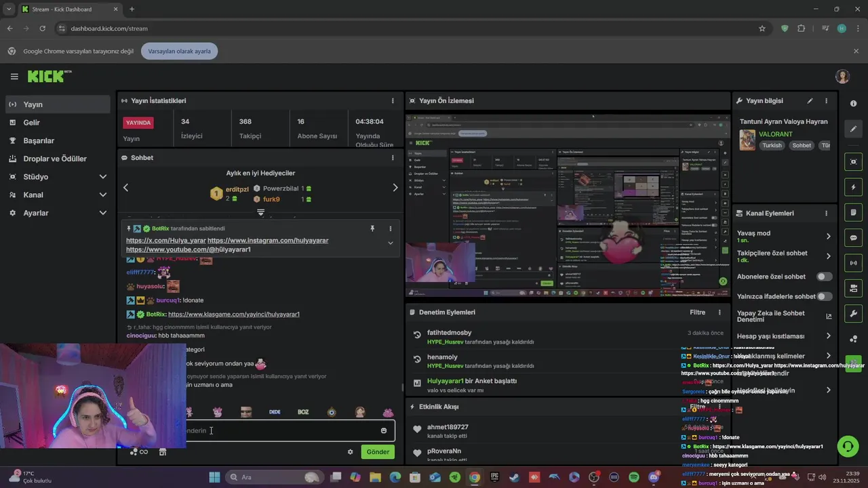Go to Yayın in sidebar
The width and height of the screenshot is (868, 488).
click(58, 104)
